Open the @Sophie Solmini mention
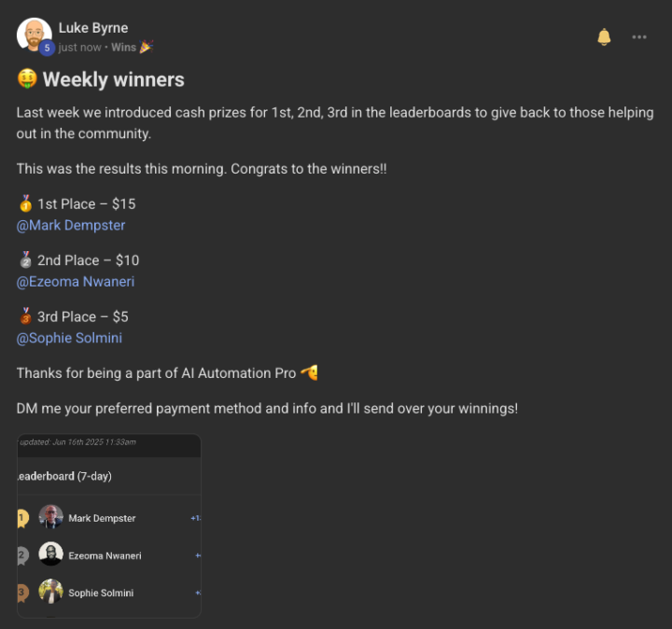The width and height of the screenshot is (672, 629). (x=69, y=338)
